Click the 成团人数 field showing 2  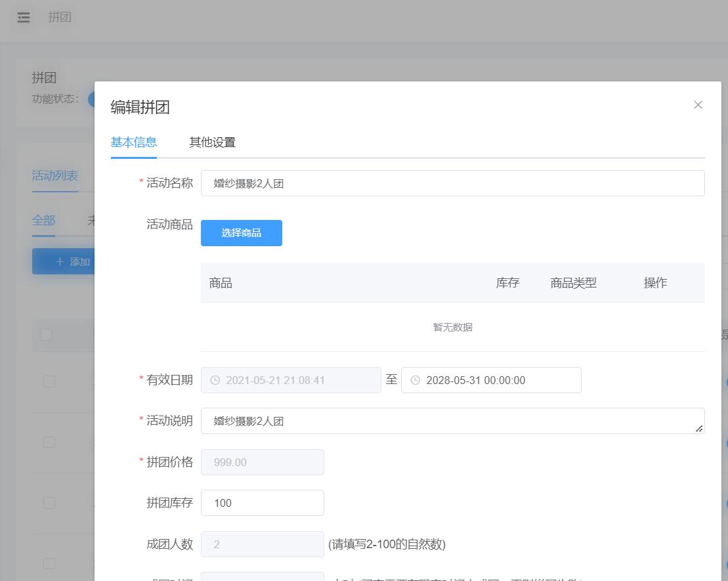tap(262, 544)
